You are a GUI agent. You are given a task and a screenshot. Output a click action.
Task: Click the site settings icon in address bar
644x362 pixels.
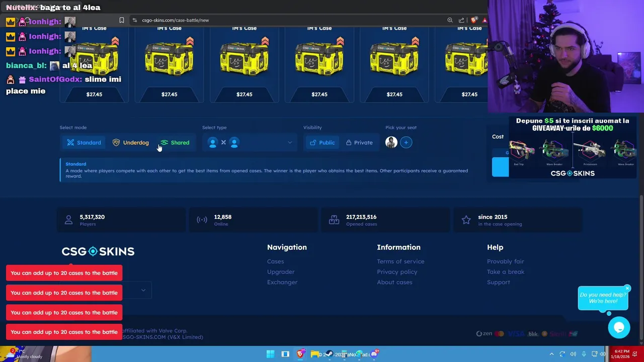[134, 20]
